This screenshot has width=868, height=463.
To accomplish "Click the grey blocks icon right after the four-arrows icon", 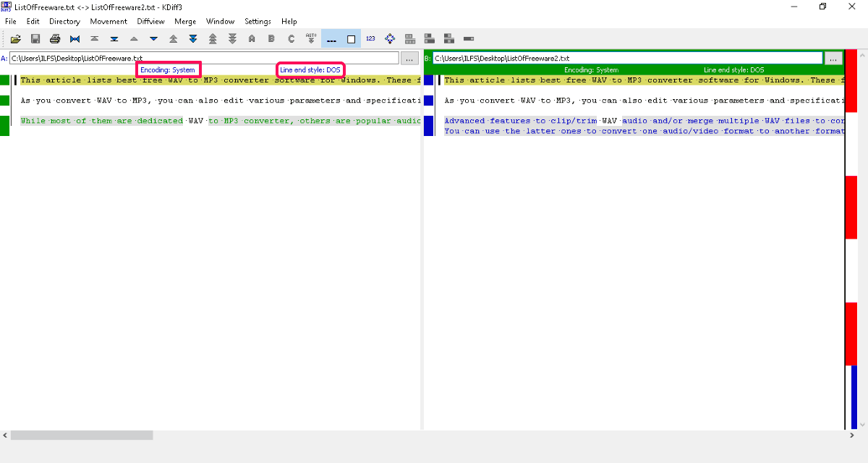I will click(410, 39).
